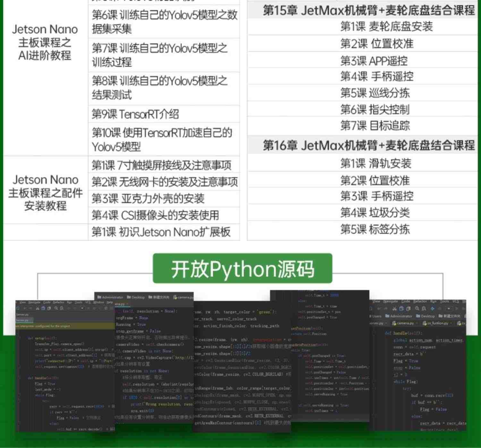
Task: Select 第2课 无线网卡的安装及注意事项
Action: click(x=164, y=182)
